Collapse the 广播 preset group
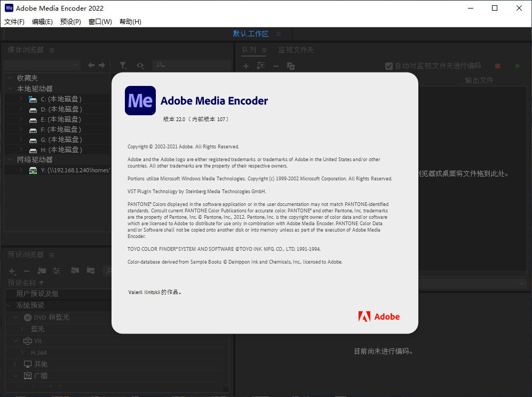Screen dimensions: 532x397 [x=15, y=376]
